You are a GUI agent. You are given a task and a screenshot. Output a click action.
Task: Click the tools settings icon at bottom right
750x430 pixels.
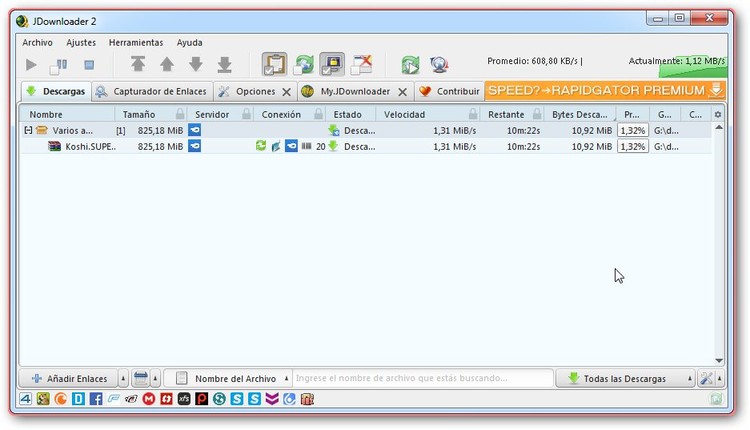tap(706, 378)
